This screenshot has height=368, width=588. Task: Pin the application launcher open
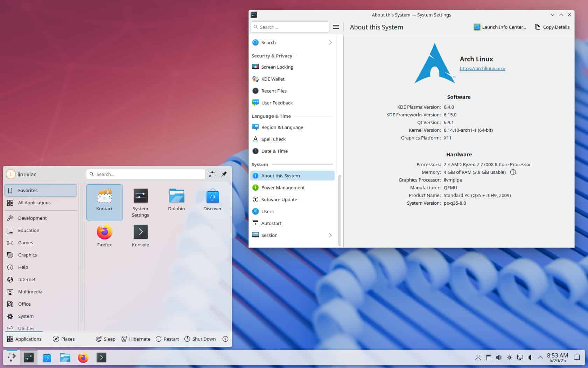[224, 174]
